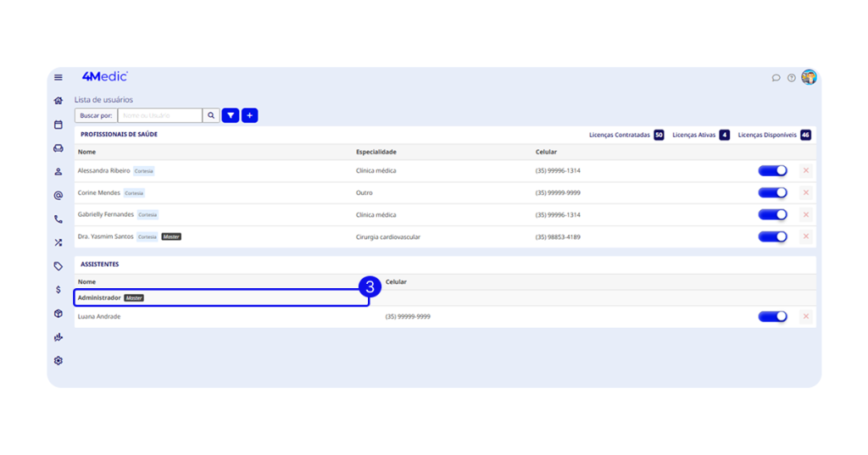Select the Administrador Master row
Viewport: 868px width, 455px height.
tap(221, 298)
